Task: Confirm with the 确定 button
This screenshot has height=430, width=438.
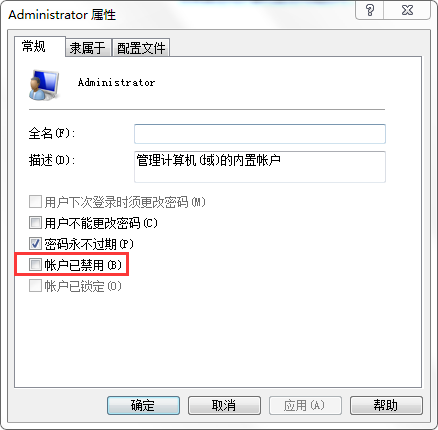Action: pos(143,405)
